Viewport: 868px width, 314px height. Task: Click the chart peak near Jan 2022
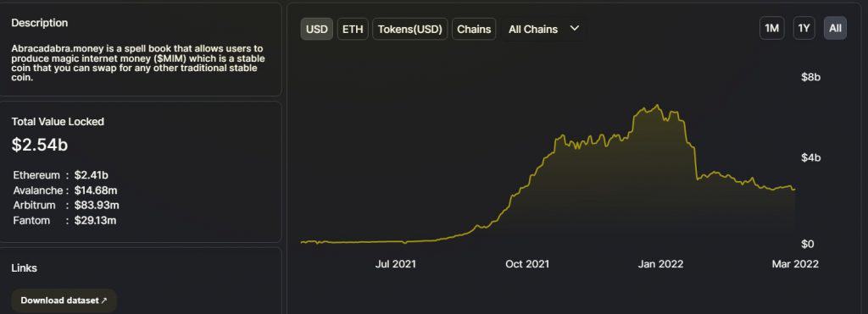point(657,105)
